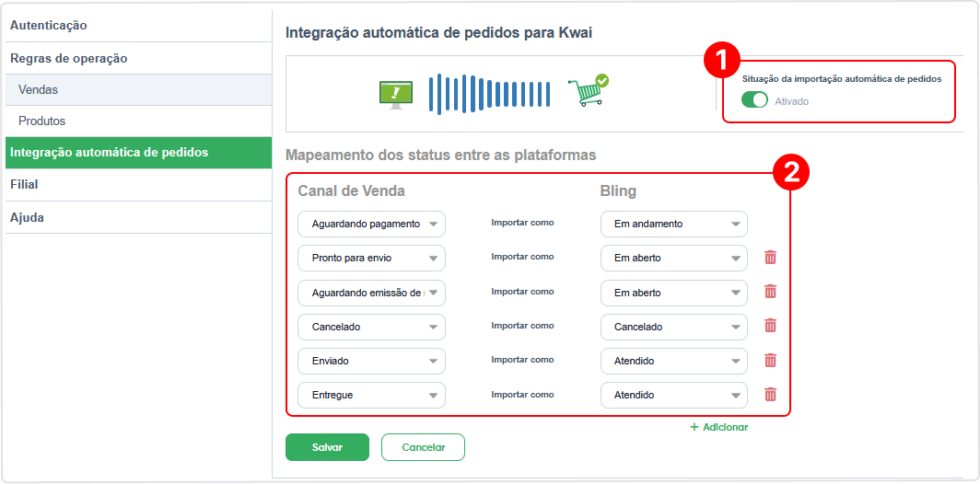The image size is (980, 484).
Task: Add a mapping with Adicionar link
Action: pos(718,427)
